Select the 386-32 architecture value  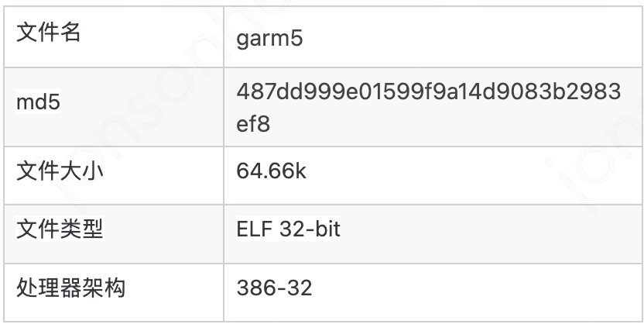pos(274,288)
